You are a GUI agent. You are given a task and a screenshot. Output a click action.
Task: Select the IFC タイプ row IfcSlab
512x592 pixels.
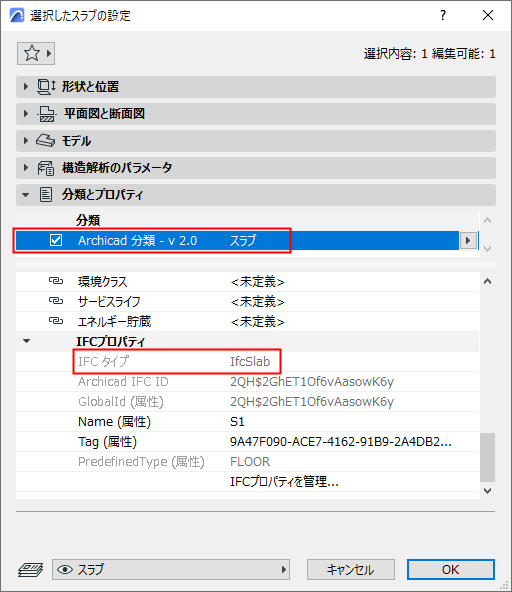coord(247,362)
